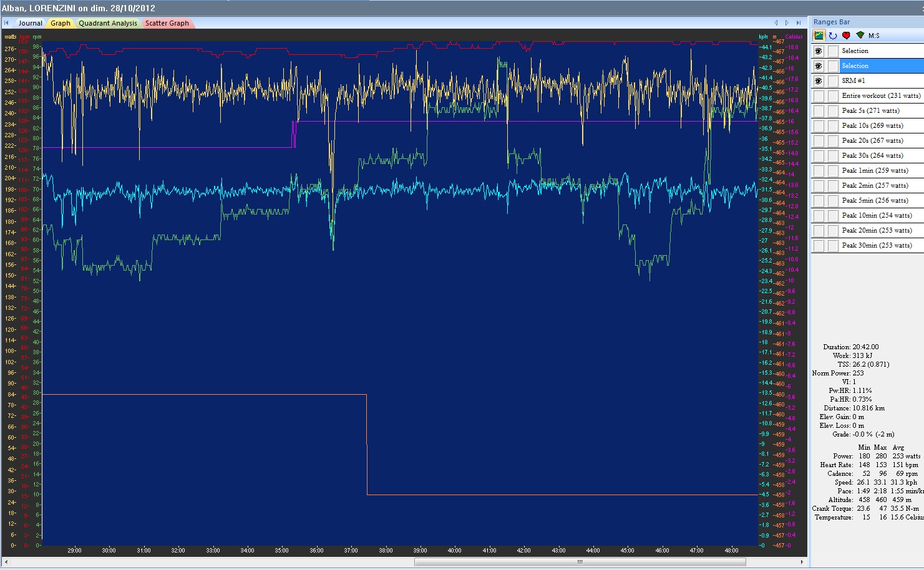The image size is (924, 570).
Task: Select Peak 5min (256 watts) range
Action: [875, 201]
